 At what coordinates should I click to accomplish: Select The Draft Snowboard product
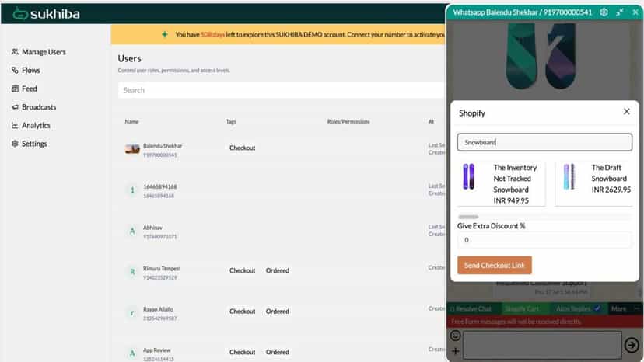coord(595,183)
